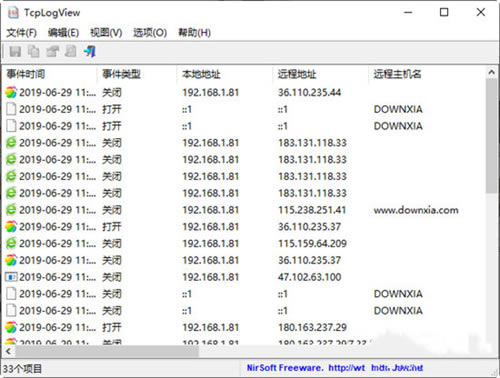Sort by the 本地地址 column header
Viewport: 500px width, 378px height.
tap(225, 74)
